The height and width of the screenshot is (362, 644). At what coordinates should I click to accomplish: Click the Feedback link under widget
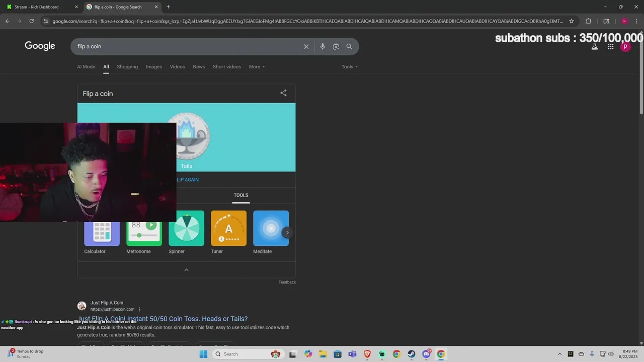point(287,282)
